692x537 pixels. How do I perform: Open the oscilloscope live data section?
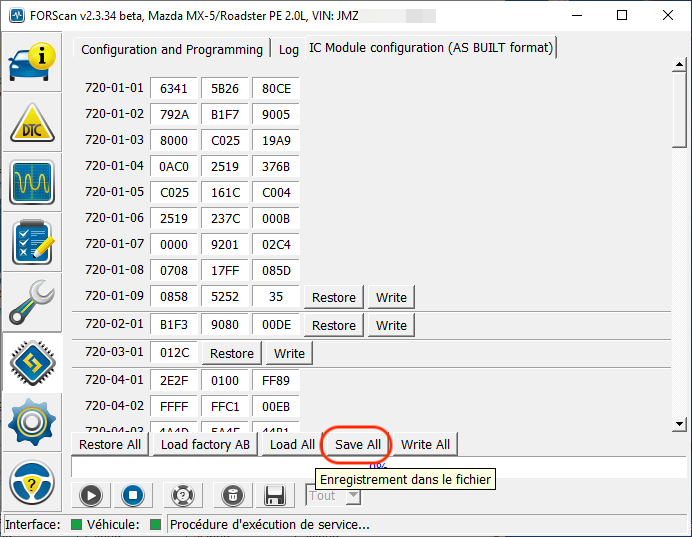[x=32, y=182]
